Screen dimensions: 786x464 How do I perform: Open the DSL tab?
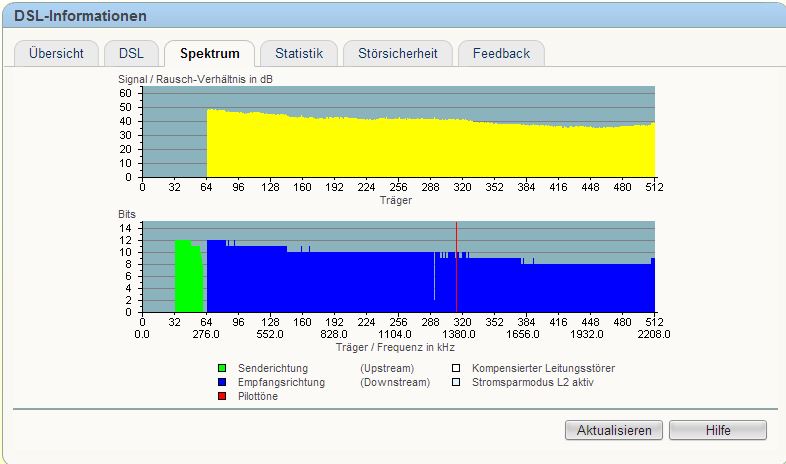[131, 54]
